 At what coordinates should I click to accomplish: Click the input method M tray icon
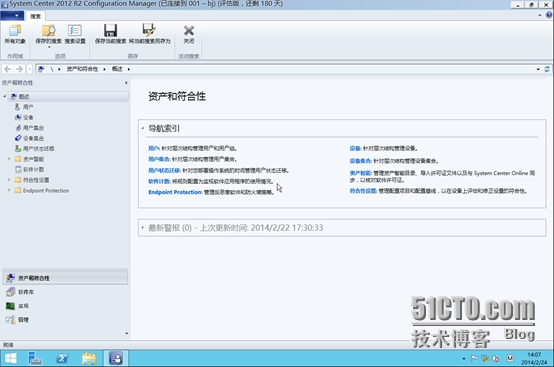point(509,358)
